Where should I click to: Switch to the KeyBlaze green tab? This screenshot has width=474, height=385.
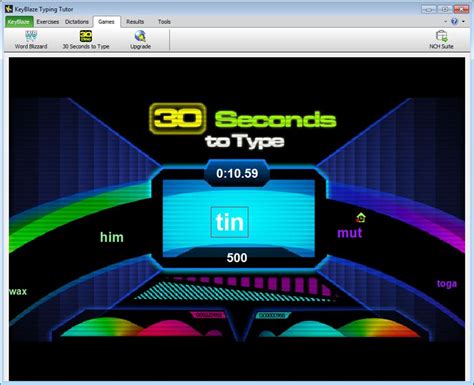19,22
